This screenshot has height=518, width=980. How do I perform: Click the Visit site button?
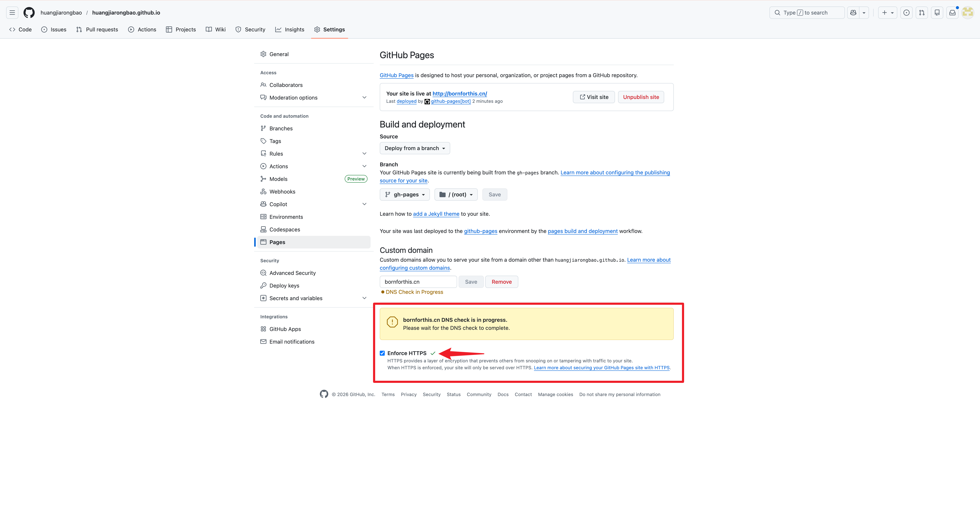[x=594, y=97]
